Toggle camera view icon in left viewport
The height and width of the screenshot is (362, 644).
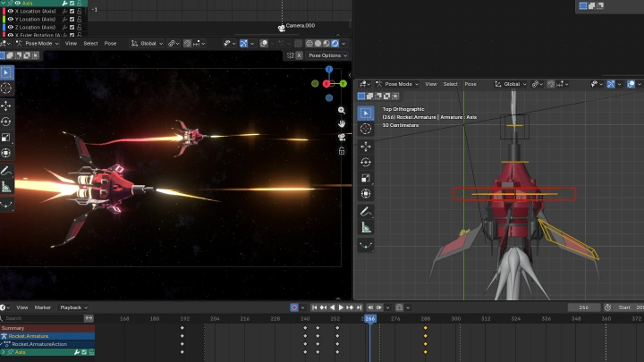click(342, 137)
